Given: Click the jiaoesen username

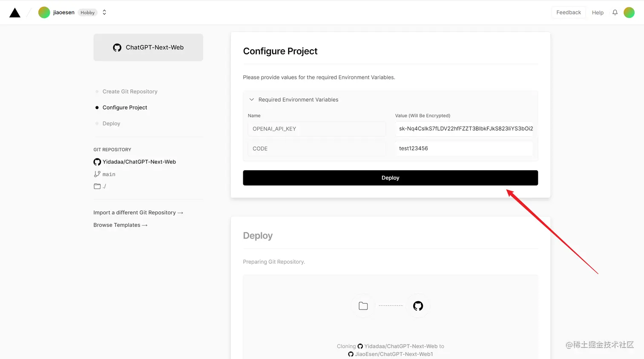Looking at the screenshot, I should [x=63, y=12].
